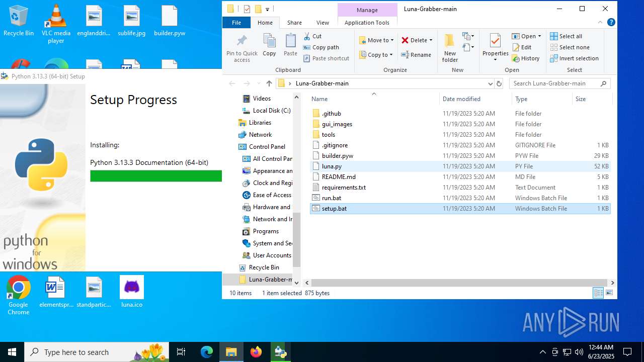The image size is (644, 362).
Task: Click Pin to Quick access icon
Action: click(x=242, y=41)
